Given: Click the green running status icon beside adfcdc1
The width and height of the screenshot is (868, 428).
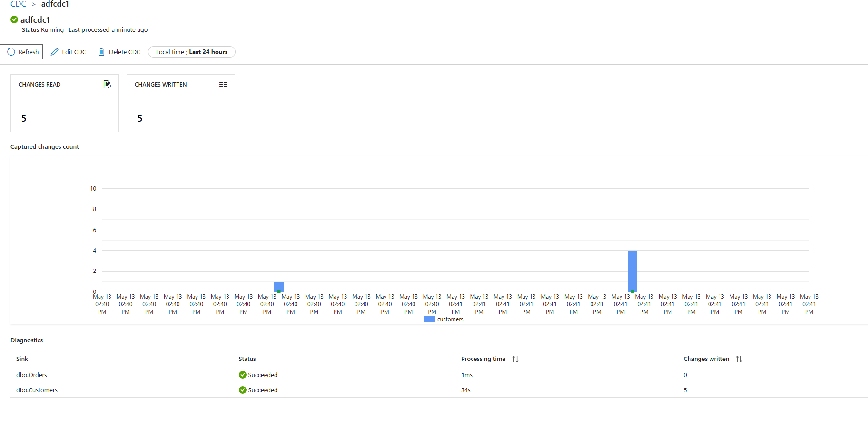Looking at the screenshot, I should 13,20.
